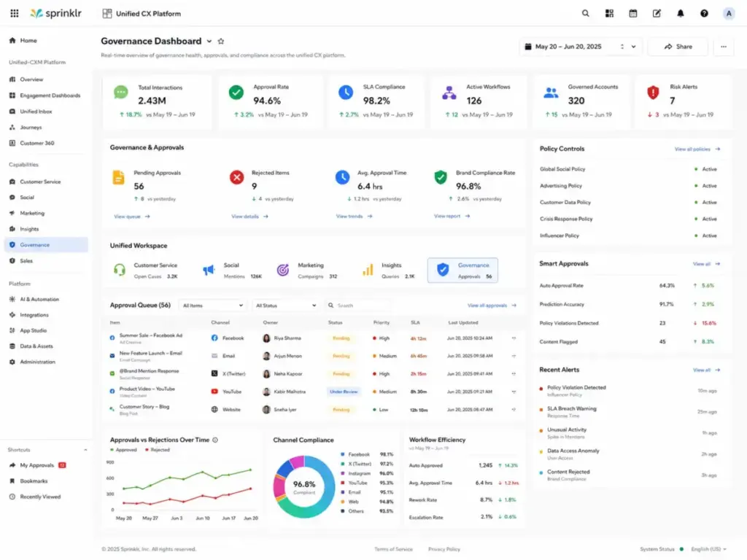Open the help question mark icon
The image size is (747, 560).
[704, 13]
